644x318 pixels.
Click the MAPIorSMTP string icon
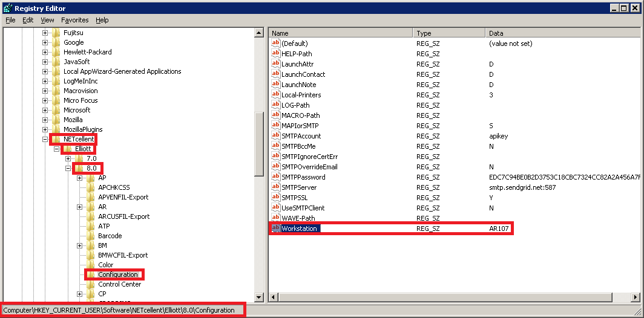[276, 125]
